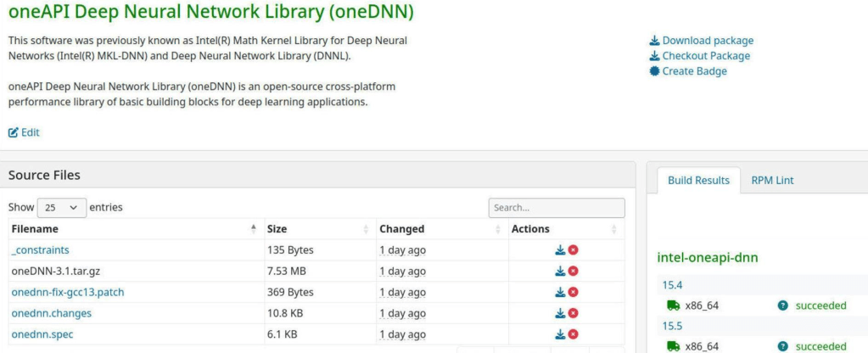The image size is (868, 353).
Task: Sort source files by Changed column
Action: point(437,229)
